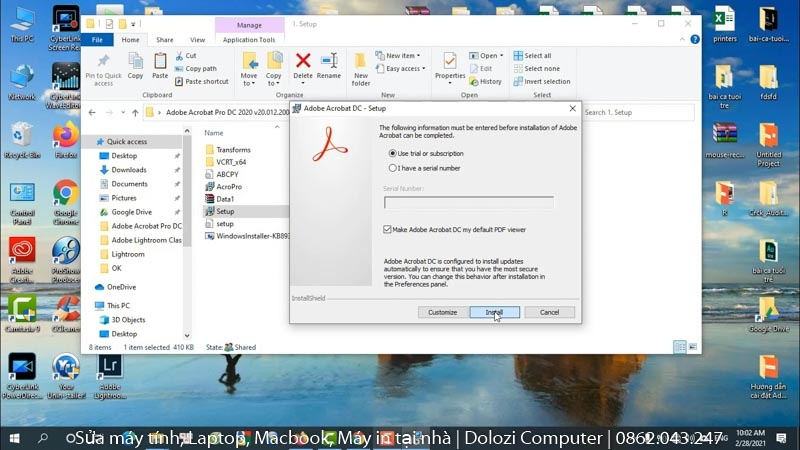800x450 pixels.
Task: Switch to the Share ribbon tab
Action: tap(164, 39)
